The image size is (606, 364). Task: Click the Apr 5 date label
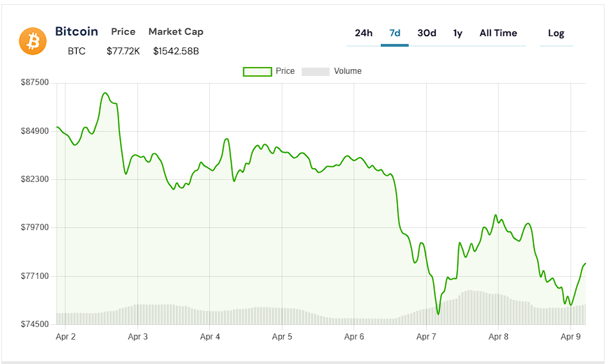click(282, 337)
